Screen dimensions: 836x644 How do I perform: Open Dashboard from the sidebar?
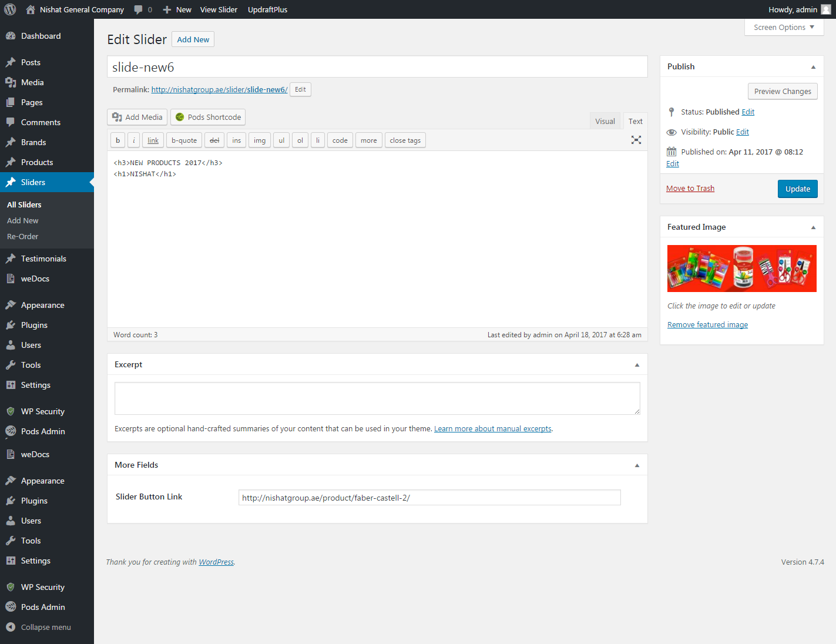[x=41, y=36]
